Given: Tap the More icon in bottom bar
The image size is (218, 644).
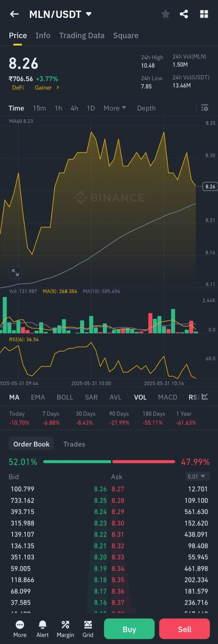Looking at the screenshot, I should tap(20, 629).
